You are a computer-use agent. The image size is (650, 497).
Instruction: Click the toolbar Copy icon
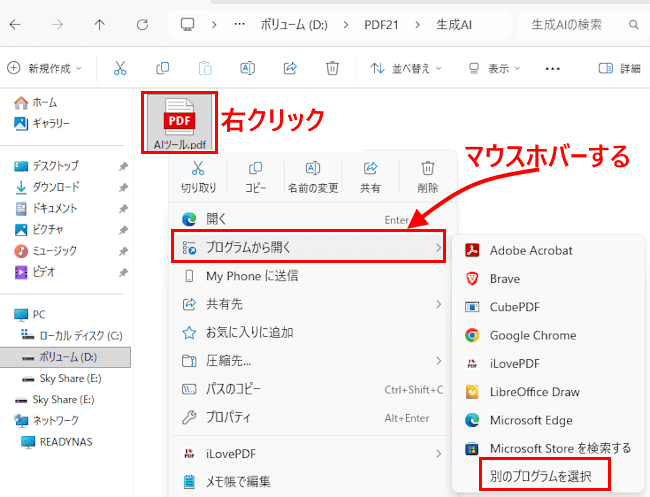(162, 68)
